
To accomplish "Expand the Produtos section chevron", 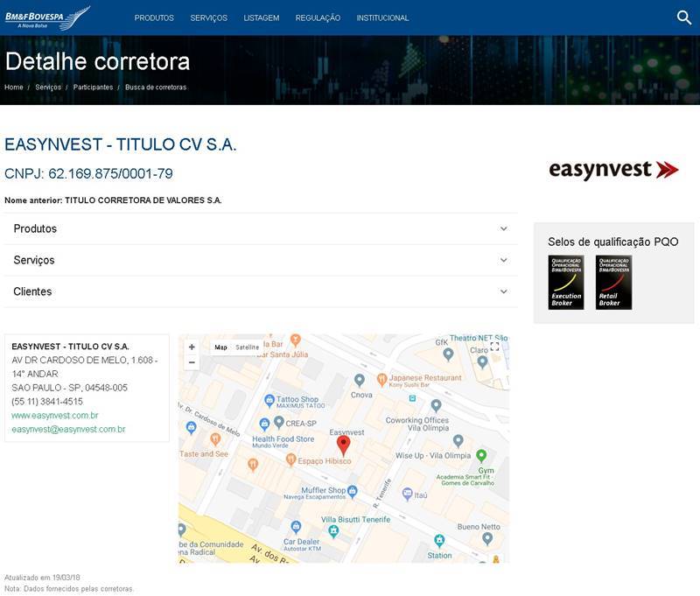I will point(504,228).
